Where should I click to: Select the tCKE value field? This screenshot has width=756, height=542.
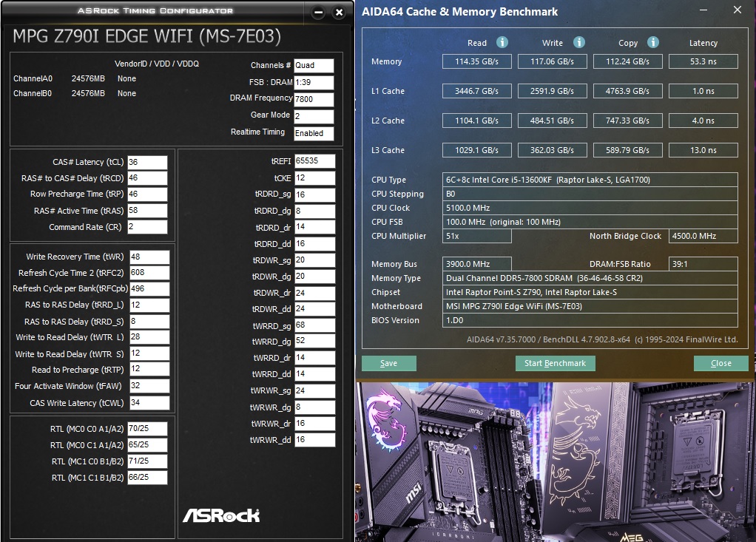(314, 178)
